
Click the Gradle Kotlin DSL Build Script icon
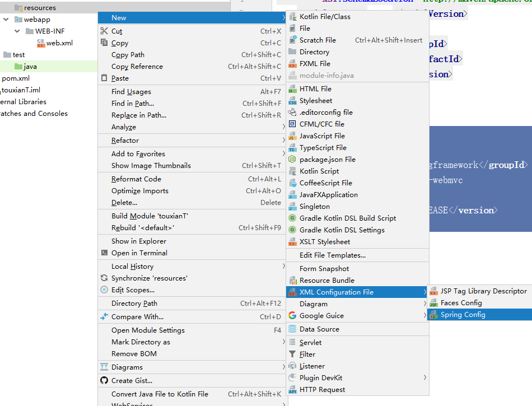[x=292, y=218]
